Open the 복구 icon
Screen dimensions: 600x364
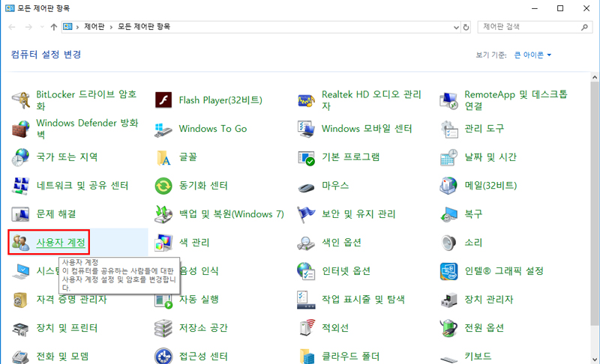pos(448,214)
